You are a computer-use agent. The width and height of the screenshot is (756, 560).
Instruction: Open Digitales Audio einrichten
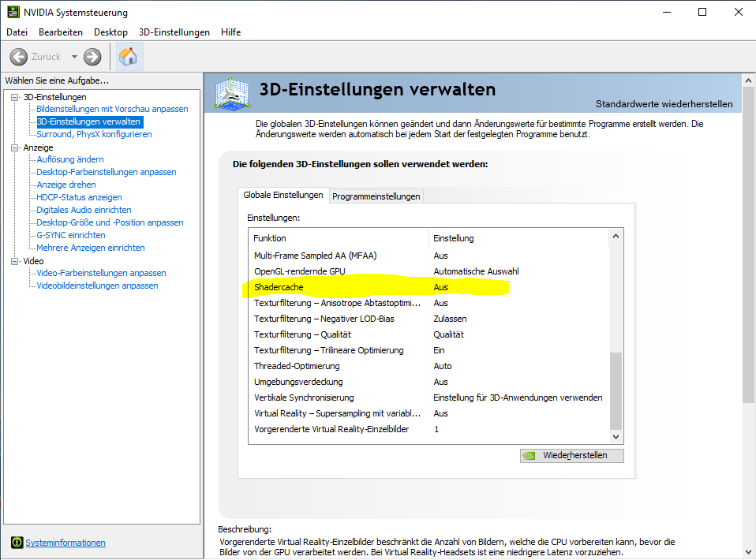point(84,210)
